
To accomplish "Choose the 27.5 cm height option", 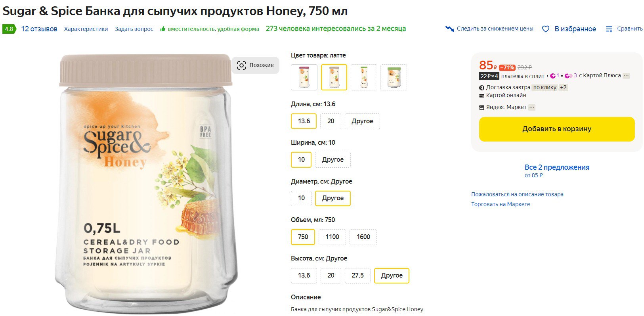I will [x=357, y=275].
